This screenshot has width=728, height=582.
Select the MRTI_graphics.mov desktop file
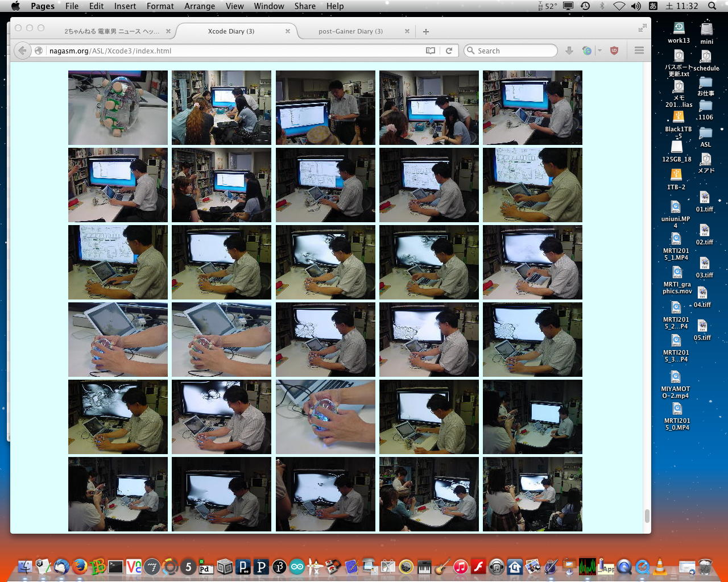[x=677, y=281]
